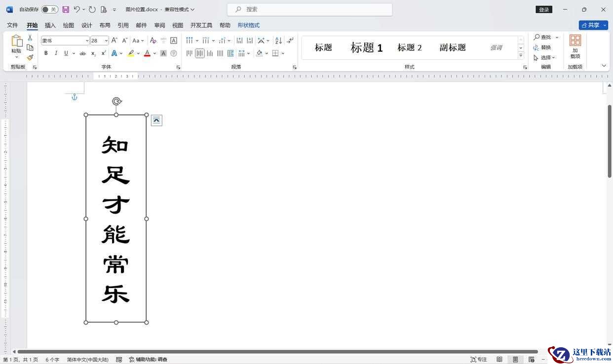Switch to Read Mode view icon

coord(499,360)
